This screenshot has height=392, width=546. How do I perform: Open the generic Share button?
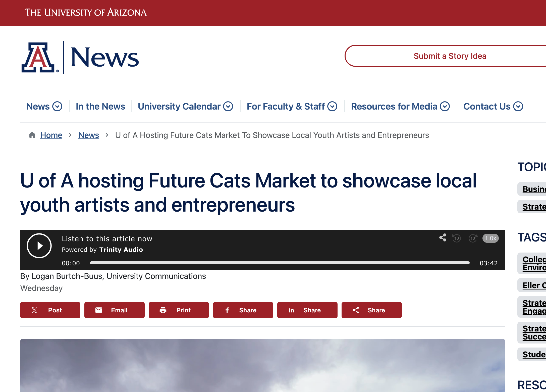372,310
